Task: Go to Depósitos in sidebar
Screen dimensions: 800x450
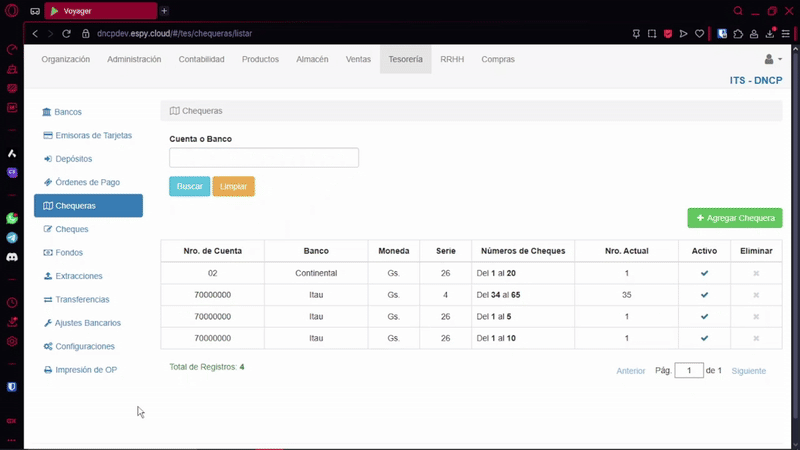Action: tap(73, 159)
